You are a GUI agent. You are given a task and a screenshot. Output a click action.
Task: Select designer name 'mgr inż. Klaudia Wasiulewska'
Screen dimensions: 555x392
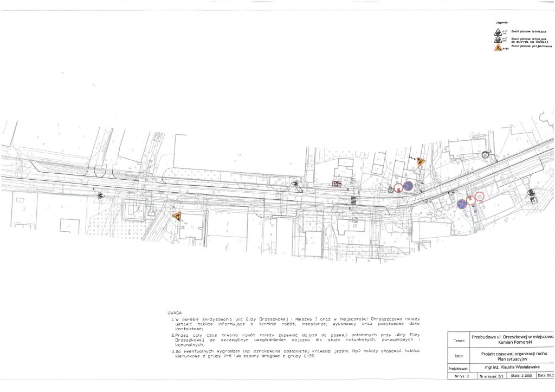[x=512, y=367]
